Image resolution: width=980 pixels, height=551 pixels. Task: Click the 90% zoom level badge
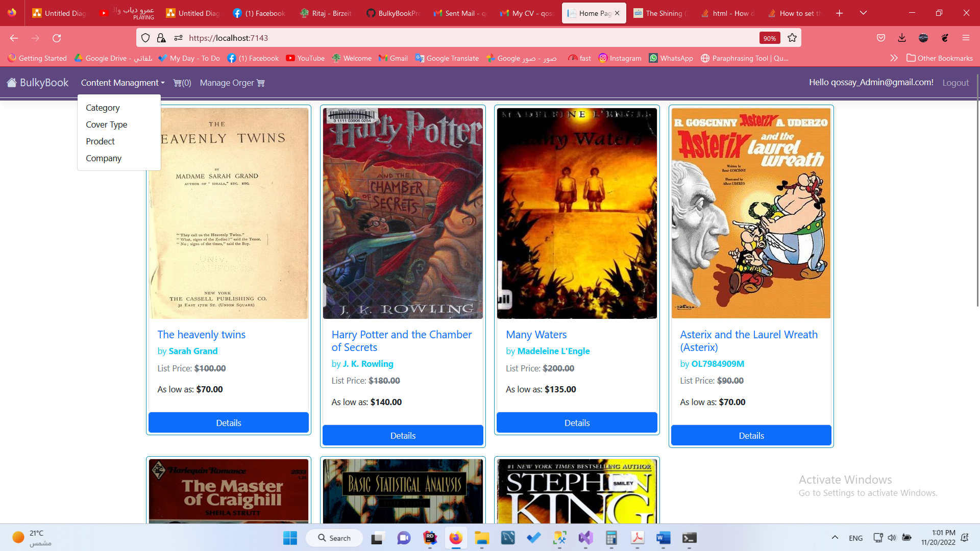pyautogui.click(x=769, y=38)
